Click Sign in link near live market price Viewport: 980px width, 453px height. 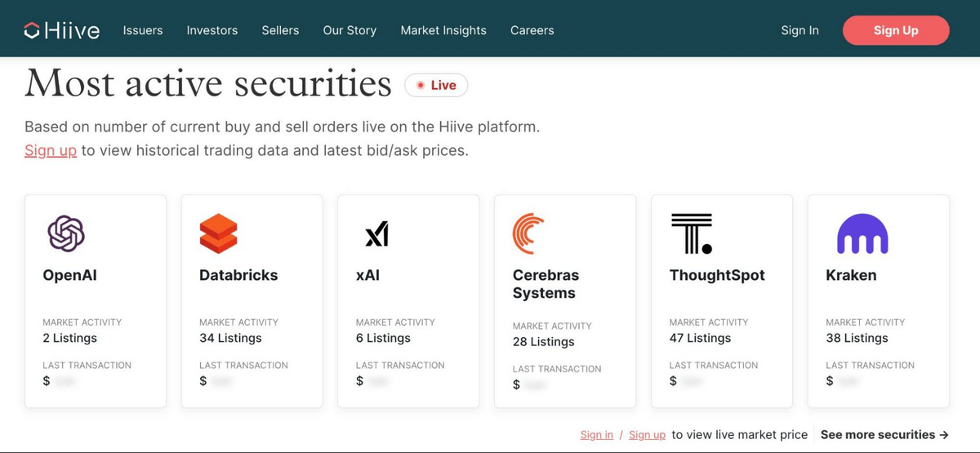(x=597, y=435)
